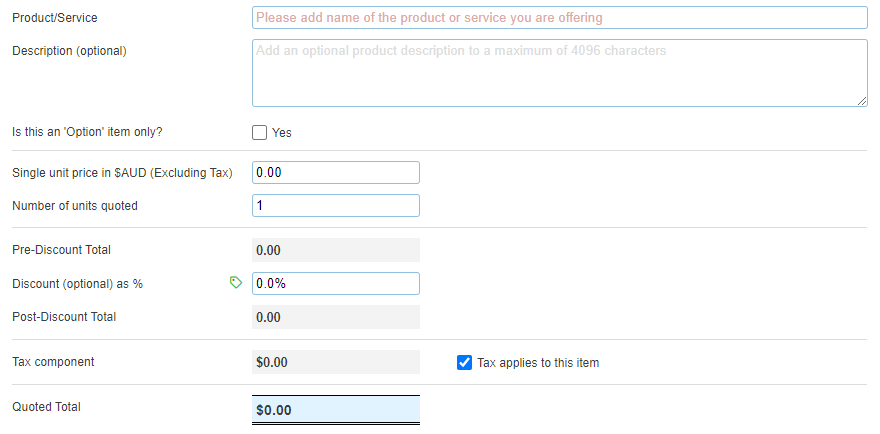Click the 'Quoted Total' label
Screen dimensions: 880x434
[46, 407]
